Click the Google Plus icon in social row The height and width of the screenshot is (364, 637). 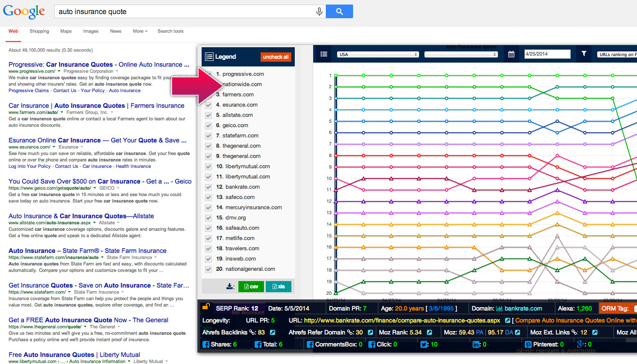580,344
